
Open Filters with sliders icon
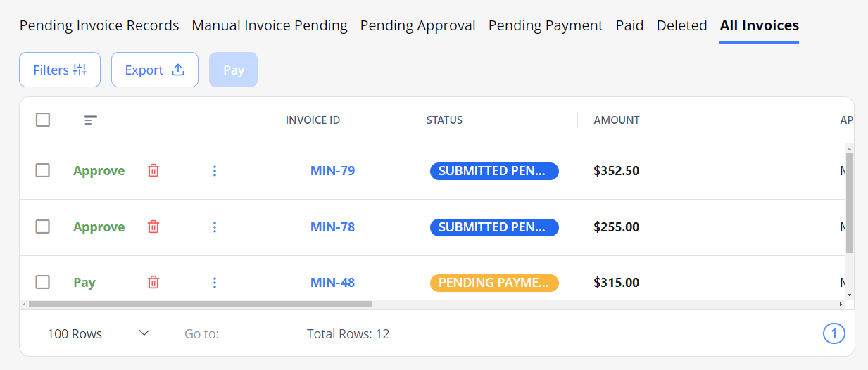[60, 70]
